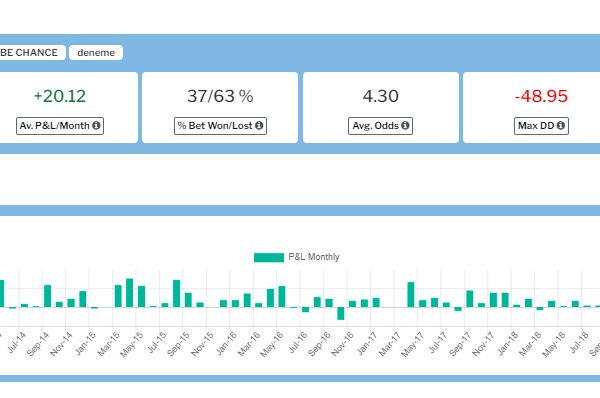The image size is (600, 398).
Task: Click the % Bet Won/Lost label button
Action: click(x=220, y=126)
